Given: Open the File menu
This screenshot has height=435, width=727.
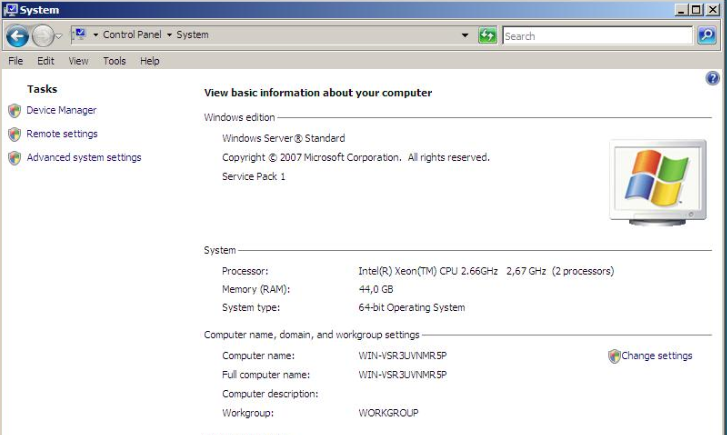Looking at the screenshot, I should [15, 61].
